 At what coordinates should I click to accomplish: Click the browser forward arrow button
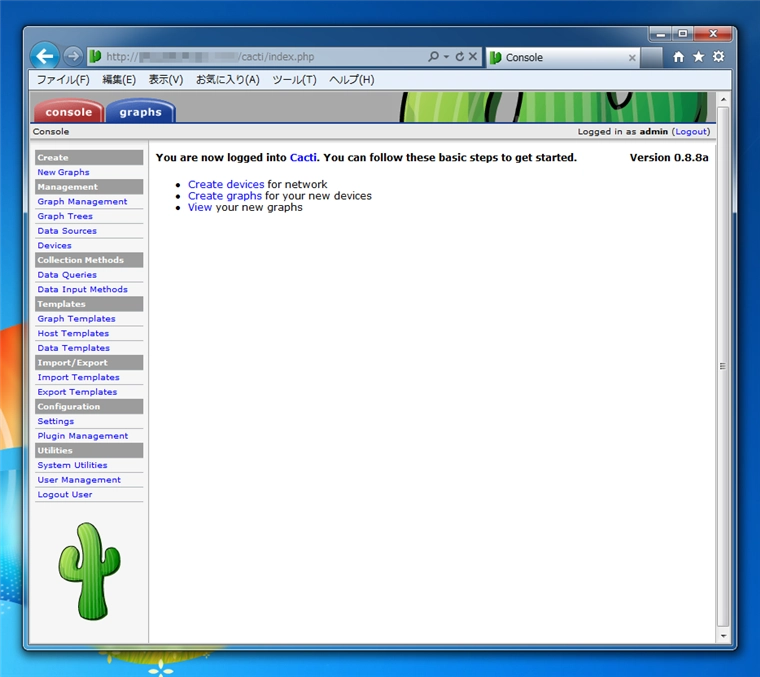point(73,56)
